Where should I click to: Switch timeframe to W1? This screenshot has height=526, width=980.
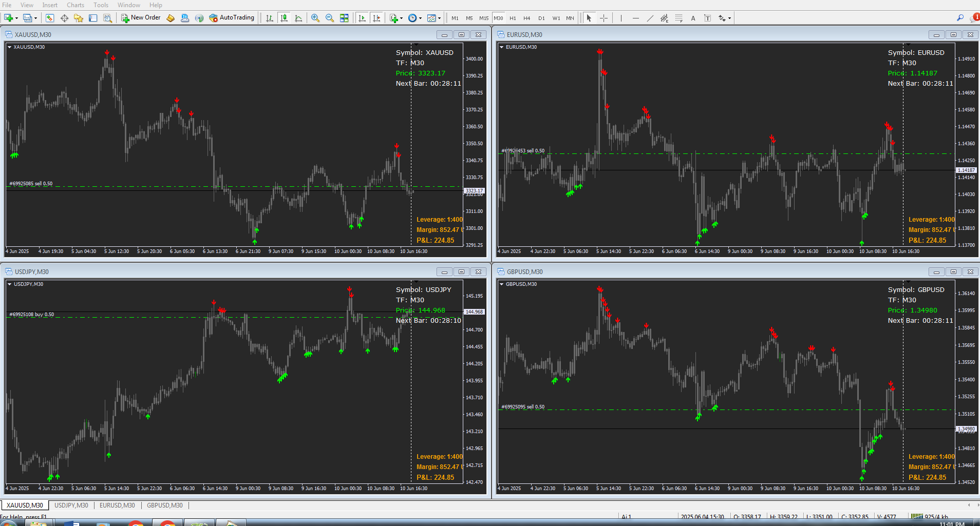556,18
